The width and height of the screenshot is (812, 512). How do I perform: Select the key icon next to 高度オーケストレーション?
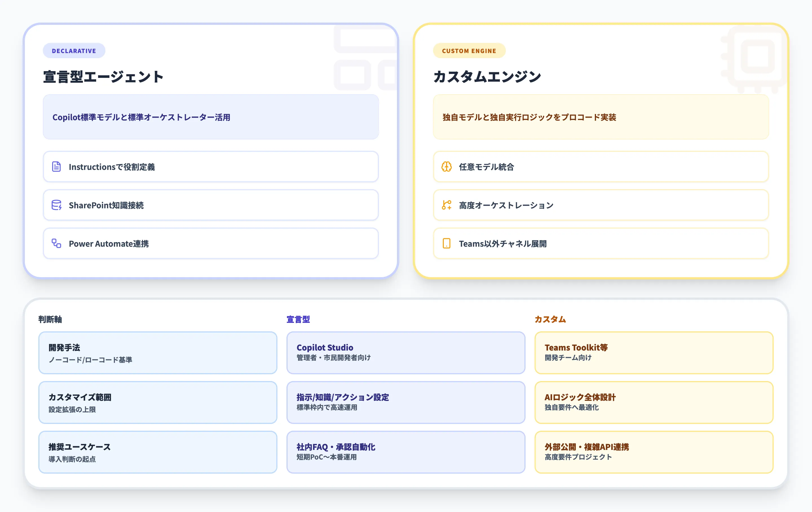click(x=447, y=205)
